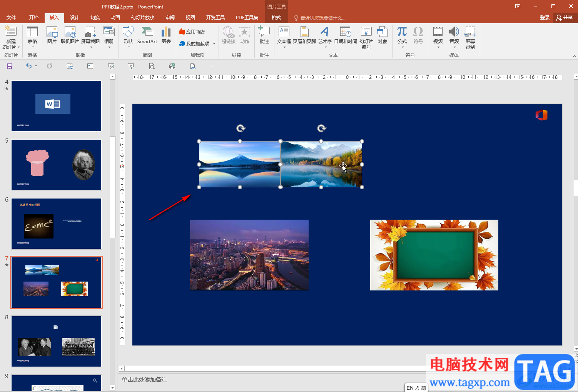
Task: Expand the Table dropdown arrow
Action: (x=32, y=47)
